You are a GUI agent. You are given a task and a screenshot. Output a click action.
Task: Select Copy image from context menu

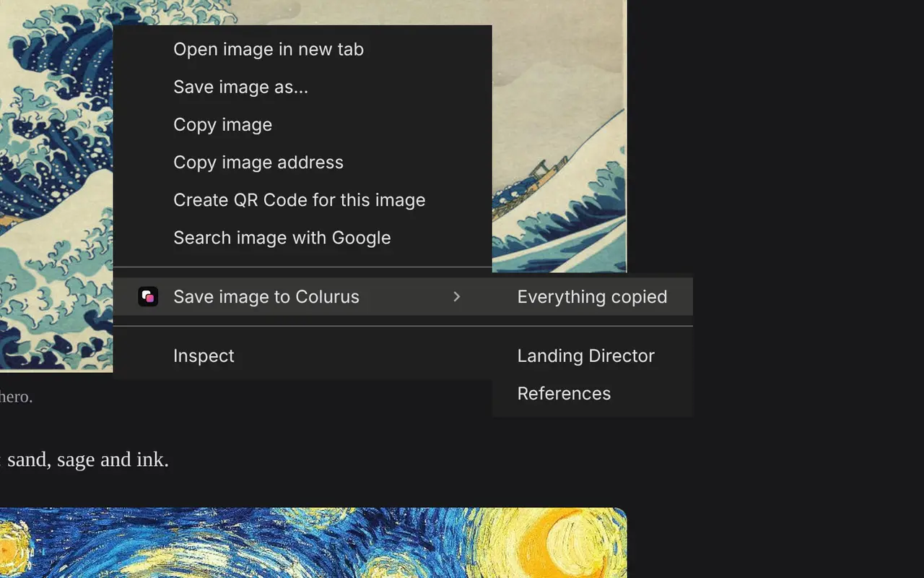(x=302, y=124)
